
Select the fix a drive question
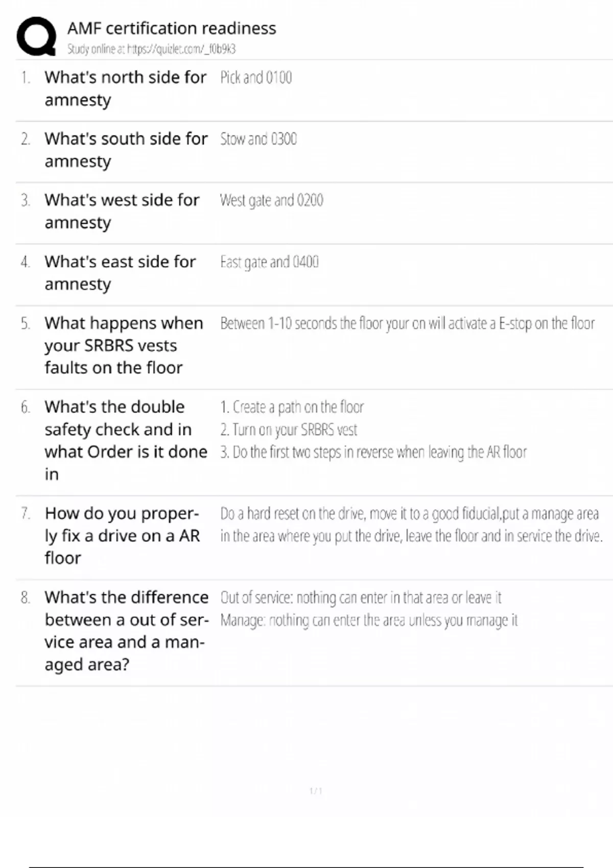[122, 535]
